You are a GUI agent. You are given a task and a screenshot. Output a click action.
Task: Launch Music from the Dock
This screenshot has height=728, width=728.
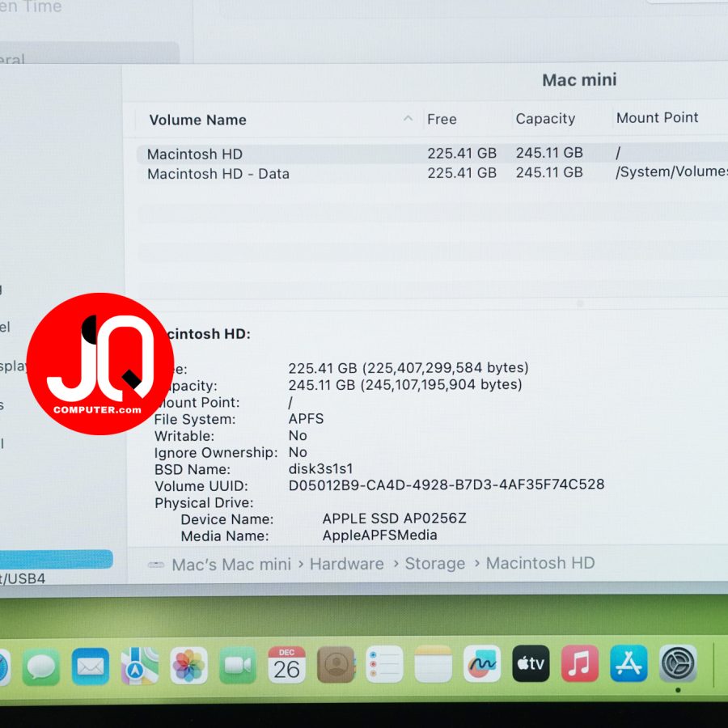(x=579, y=663)
